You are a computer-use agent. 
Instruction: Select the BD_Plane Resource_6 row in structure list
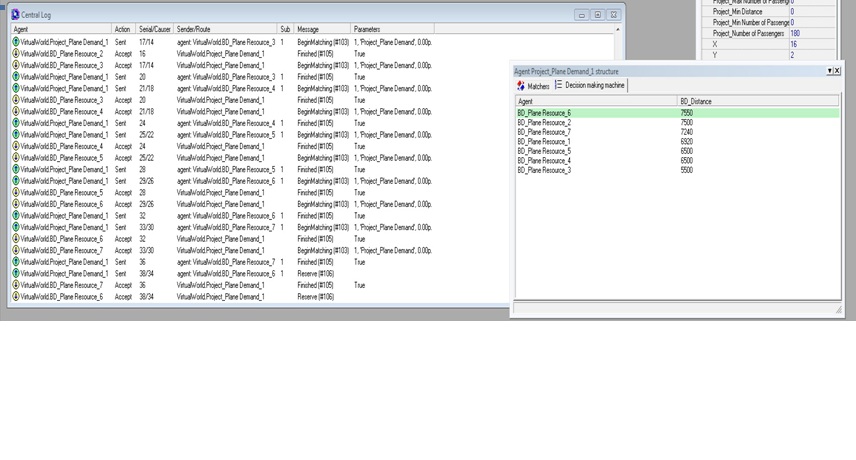677,113
